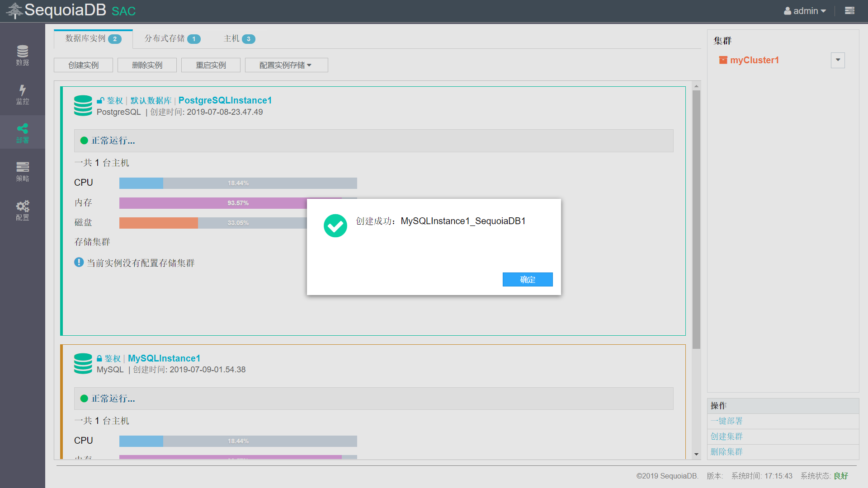
Task: Click the instance list scrollbar thumb
Action: click(x=696, y=220)
